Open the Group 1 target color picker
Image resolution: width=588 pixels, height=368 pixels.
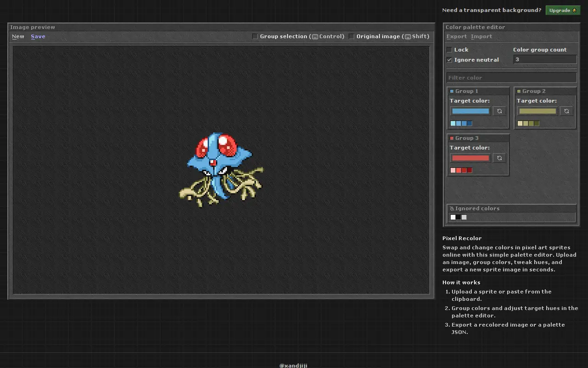pyautogui.click(x=470, y=111)
